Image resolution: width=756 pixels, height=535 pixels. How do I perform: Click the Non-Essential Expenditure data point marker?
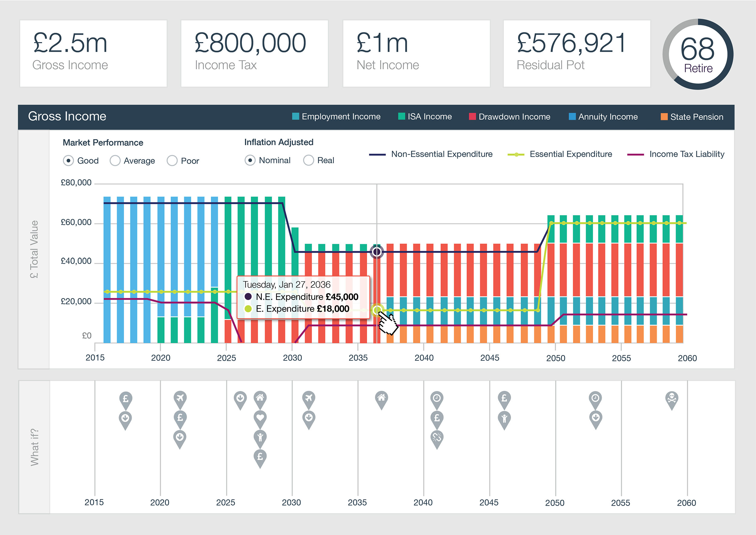pyautogui.click(x=377, y=252)
